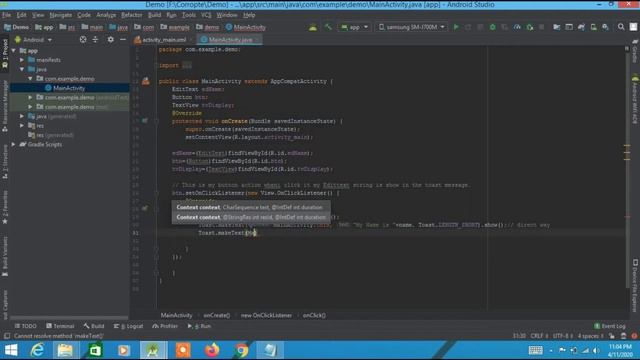Expand Gradle Scripts node
640x360 pixels.
pyautogui.click(x=14, y=144)
